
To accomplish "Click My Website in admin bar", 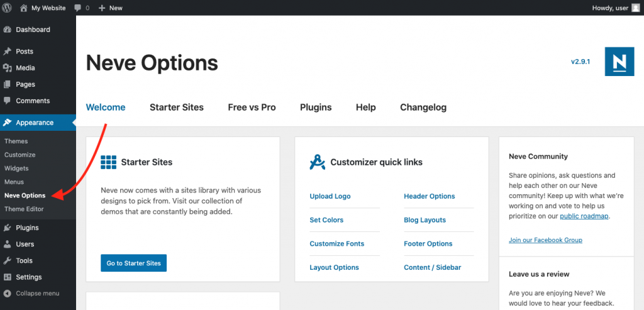I will point(48,8).
